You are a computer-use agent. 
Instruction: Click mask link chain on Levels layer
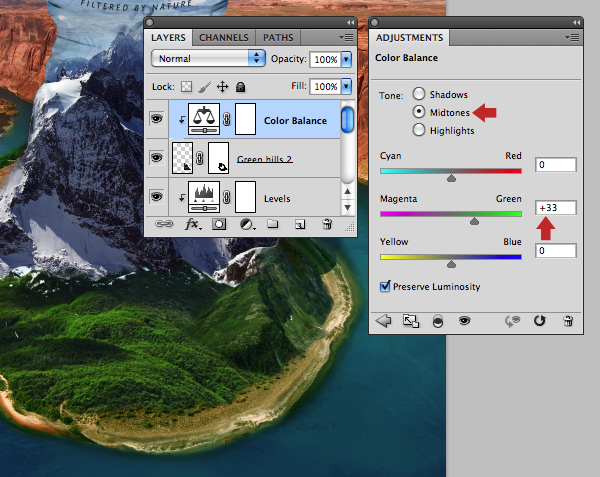tap(227, 197)
